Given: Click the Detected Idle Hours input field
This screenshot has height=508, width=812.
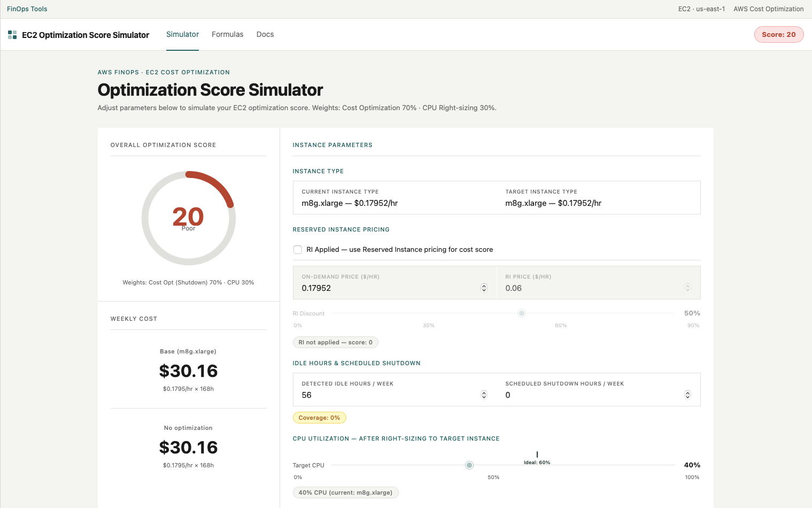Looking at the screenshot, I should pos(395,395).
